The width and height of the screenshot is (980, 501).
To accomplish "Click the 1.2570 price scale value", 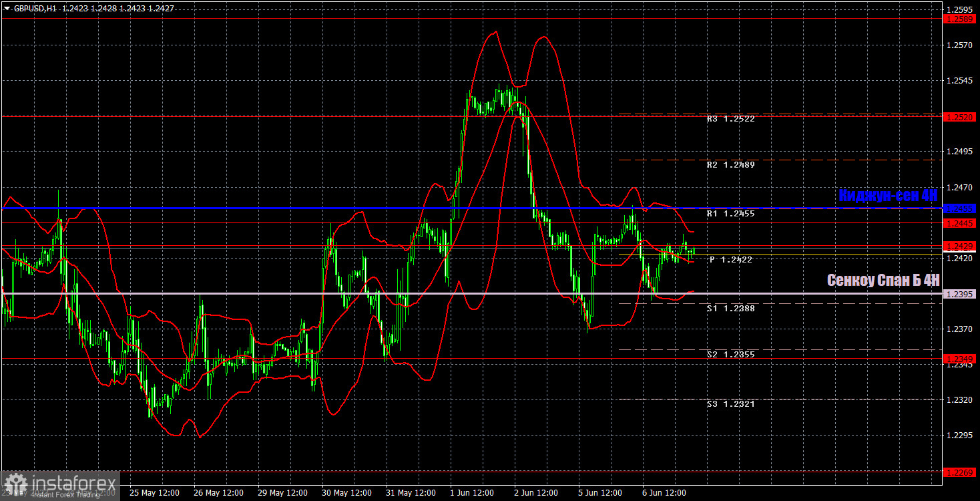I will click(960, 45).
